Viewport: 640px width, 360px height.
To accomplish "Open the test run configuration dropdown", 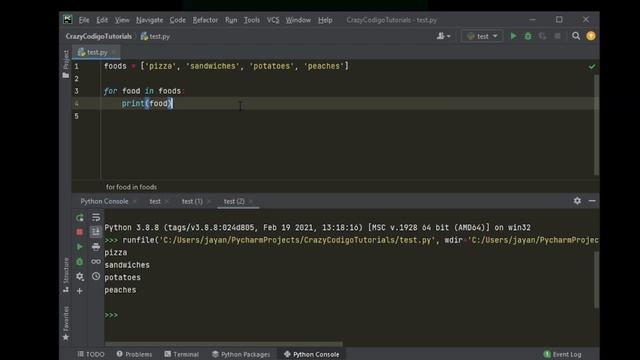I will [x=482, y=36].
